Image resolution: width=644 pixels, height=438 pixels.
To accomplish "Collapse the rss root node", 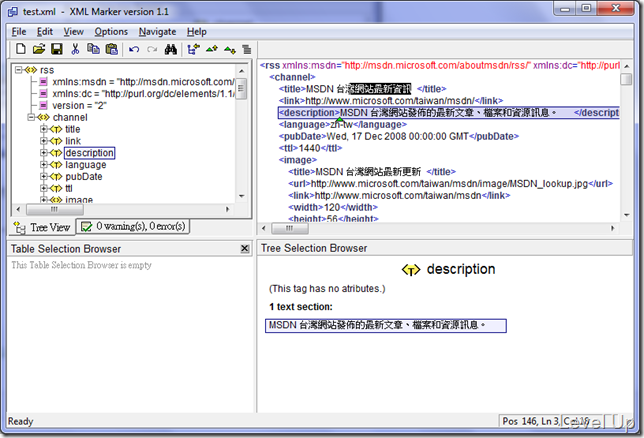I will click(x=18, y=70).
